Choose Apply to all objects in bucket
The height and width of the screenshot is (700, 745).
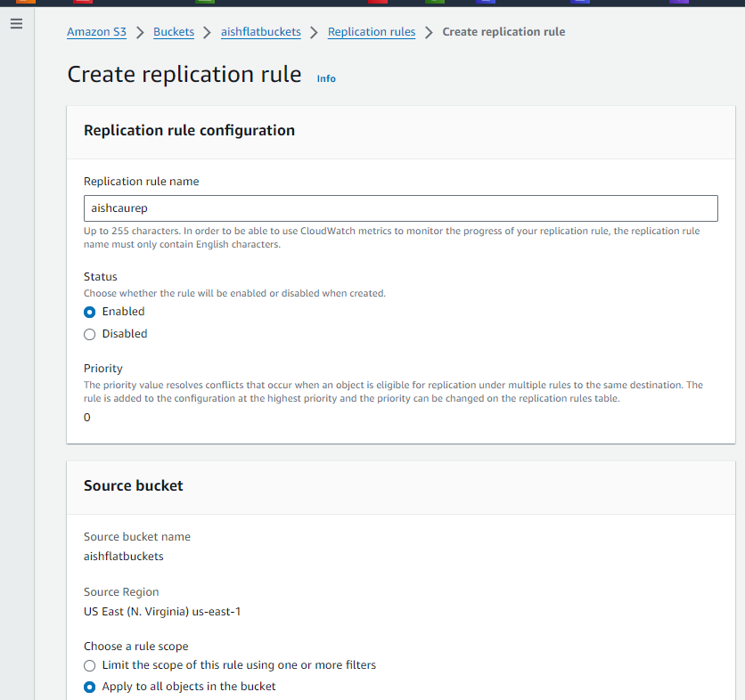click(x=89, y=687)
